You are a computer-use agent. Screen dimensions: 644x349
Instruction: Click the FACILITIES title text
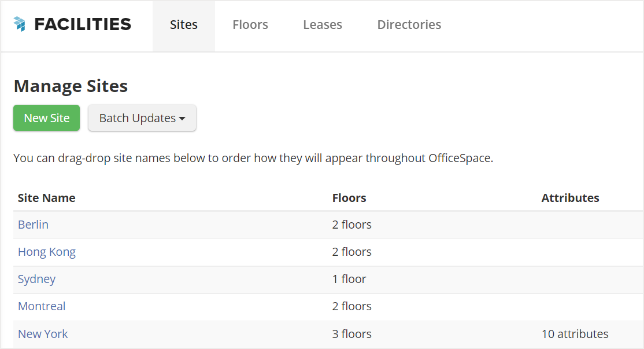coord(83,24)
